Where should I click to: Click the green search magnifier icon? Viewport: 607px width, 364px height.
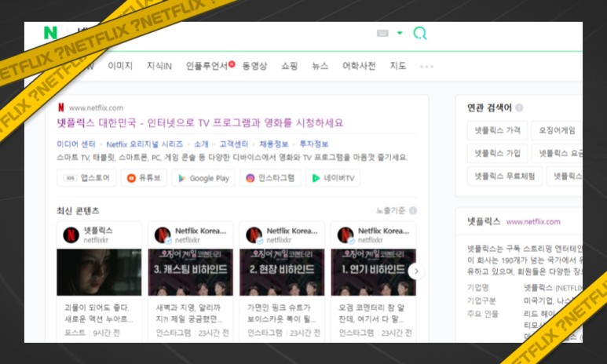coord(420,33)
